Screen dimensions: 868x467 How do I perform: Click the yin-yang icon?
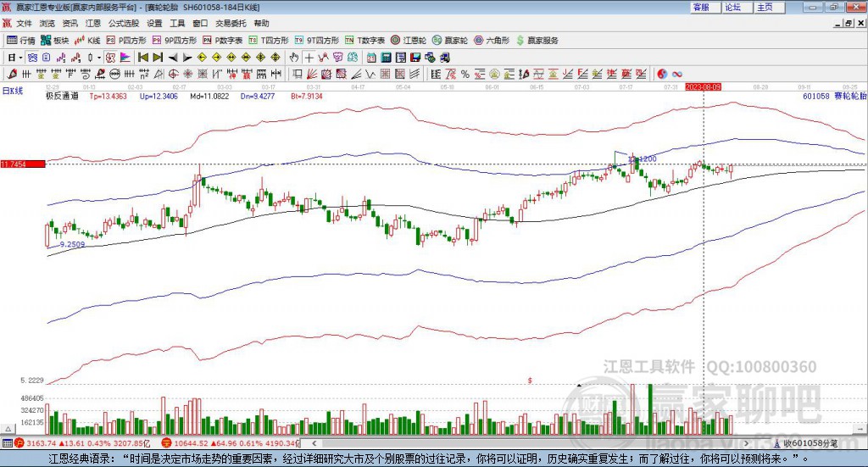point(661,74)
